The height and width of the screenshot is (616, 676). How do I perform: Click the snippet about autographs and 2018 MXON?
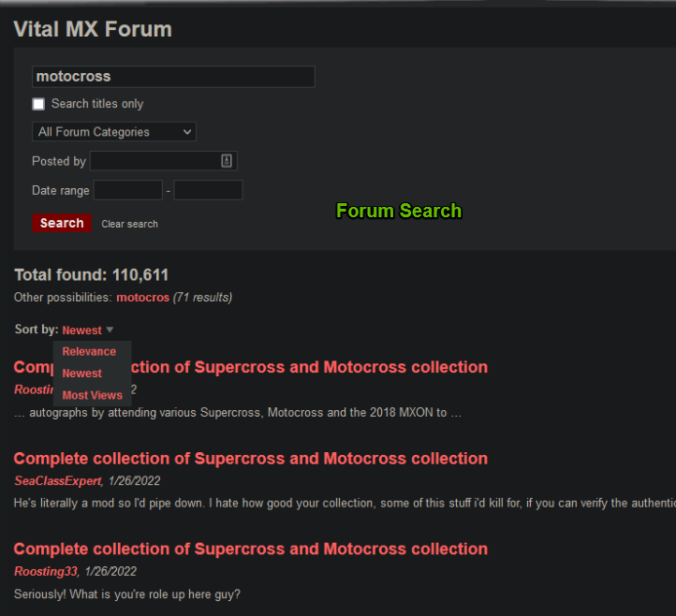click(x=238, y=413)
